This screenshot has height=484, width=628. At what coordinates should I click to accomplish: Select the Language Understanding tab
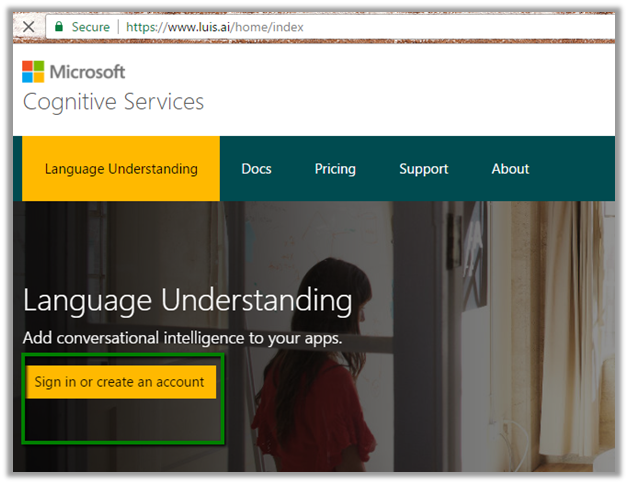[x=121, y=169]
